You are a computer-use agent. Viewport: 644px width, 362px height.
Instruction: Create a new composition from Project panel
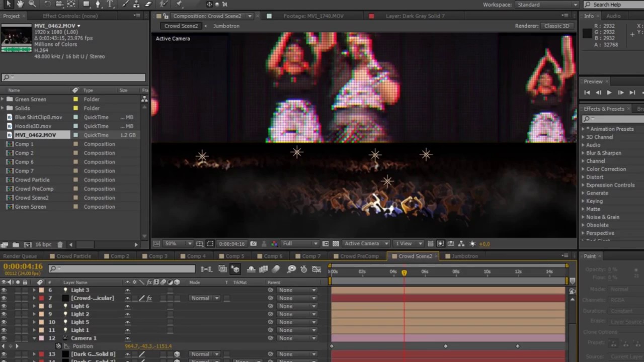28,245
